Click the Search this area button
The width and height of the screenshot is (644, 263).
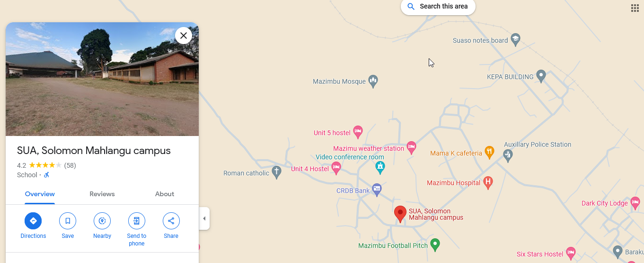[438, 7]
